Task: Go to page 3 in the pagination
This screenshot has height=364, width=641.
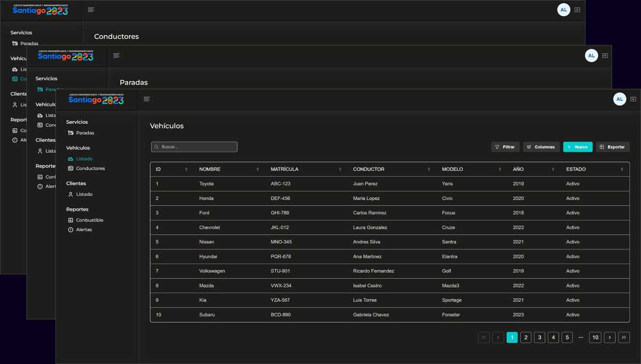Action: (540, 337)
